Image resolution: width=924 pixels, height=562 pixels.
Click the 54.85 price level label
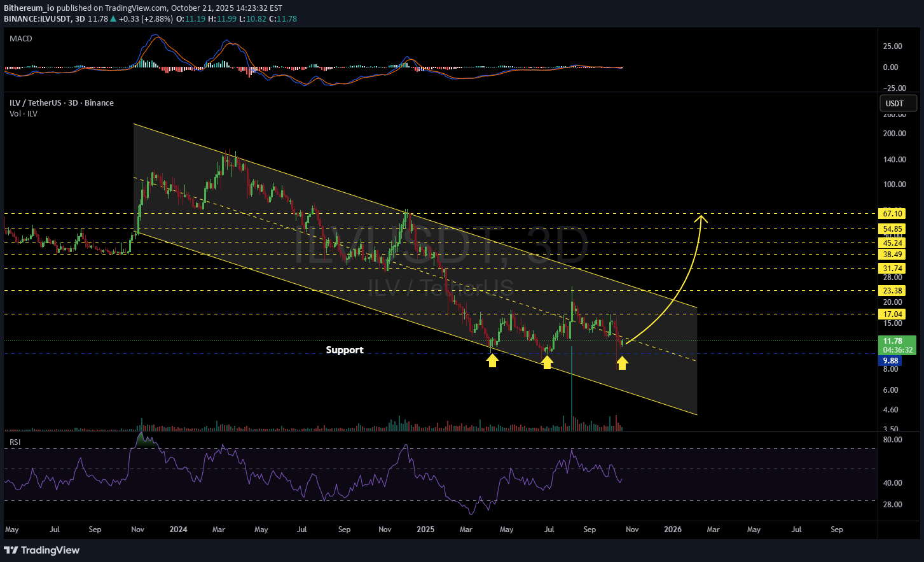click(x=892, y=229)
